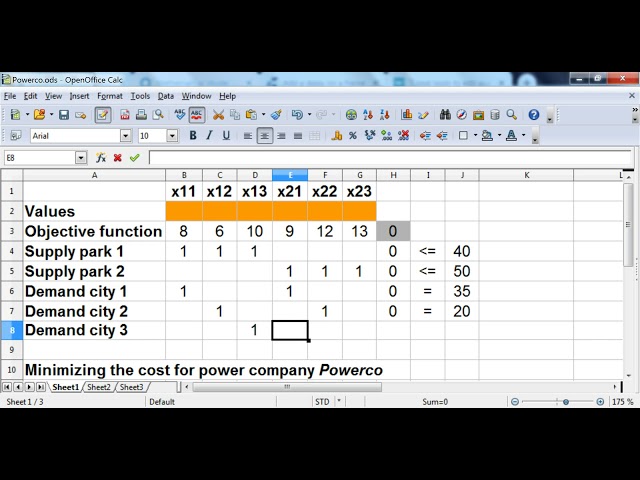Open Find & Replace binoculars icon
Image resolution: width=640 pixels, height=480 pixels.
click(445, 115)
